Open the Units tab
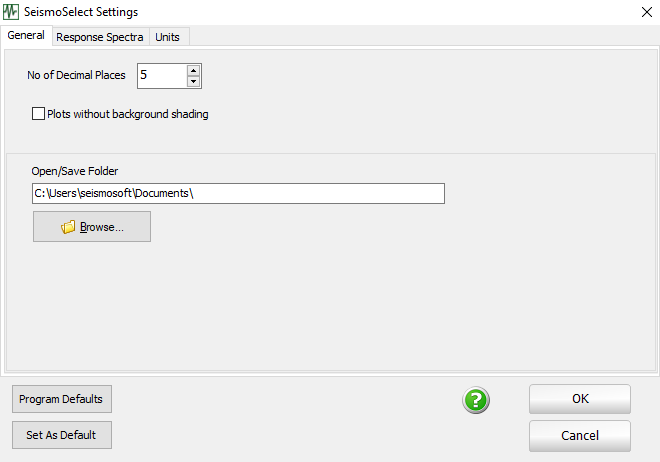This screenshot has height=462, width=660. (x=168, y=37)
